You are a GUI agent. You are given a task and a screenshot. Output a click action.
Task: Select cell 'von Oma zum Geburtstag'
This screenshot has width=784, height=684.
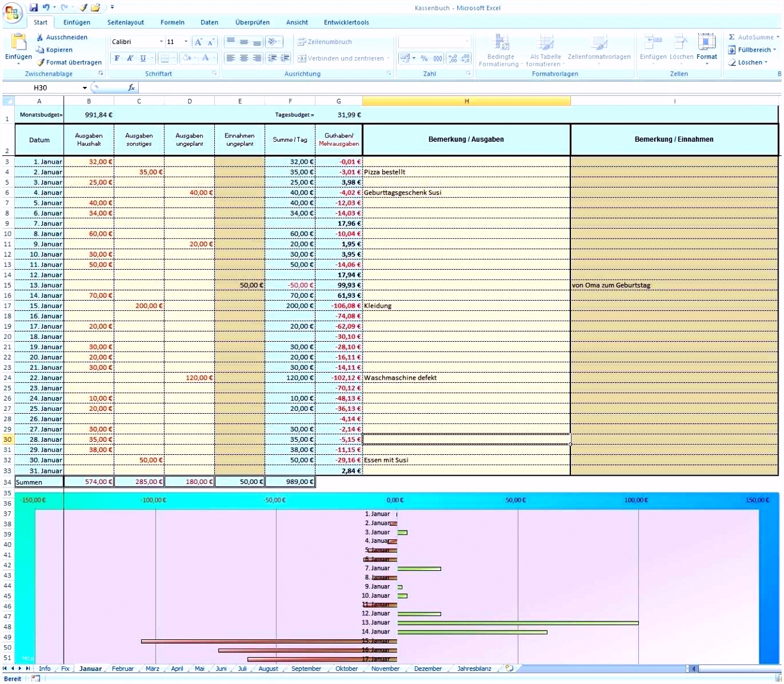coord(674,285)
